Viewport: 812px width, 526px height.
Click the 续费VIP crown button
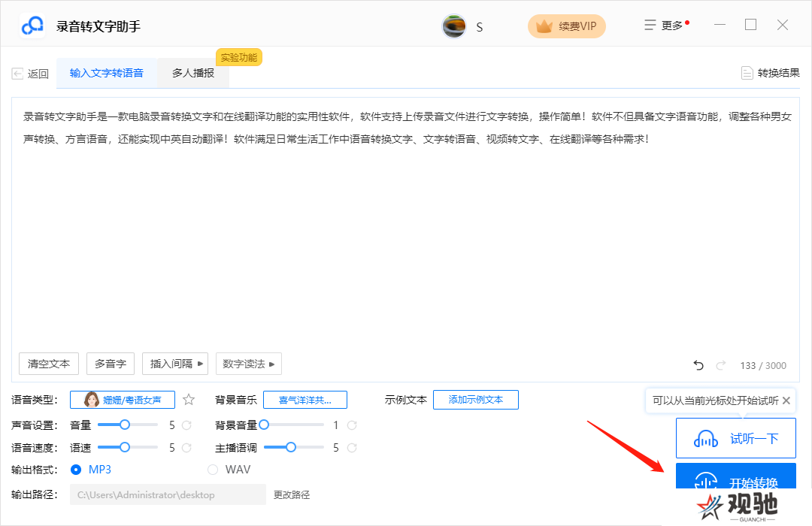click(567, 26)
